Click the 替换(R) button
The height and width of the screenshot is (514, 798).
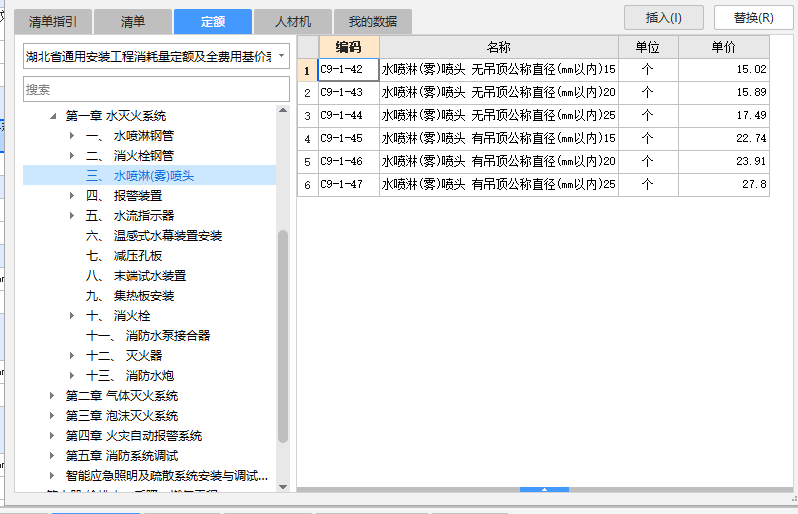tap(754, 18)
